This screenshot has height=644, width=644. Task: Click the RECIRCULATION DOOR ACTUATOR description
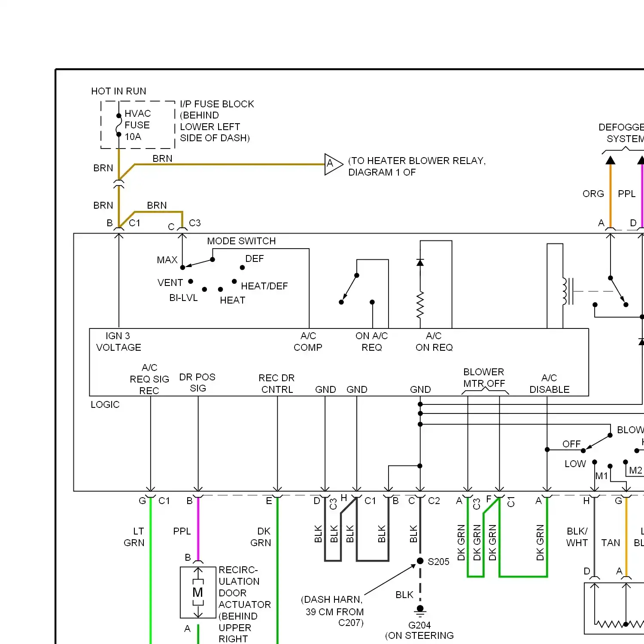(244, 605)
